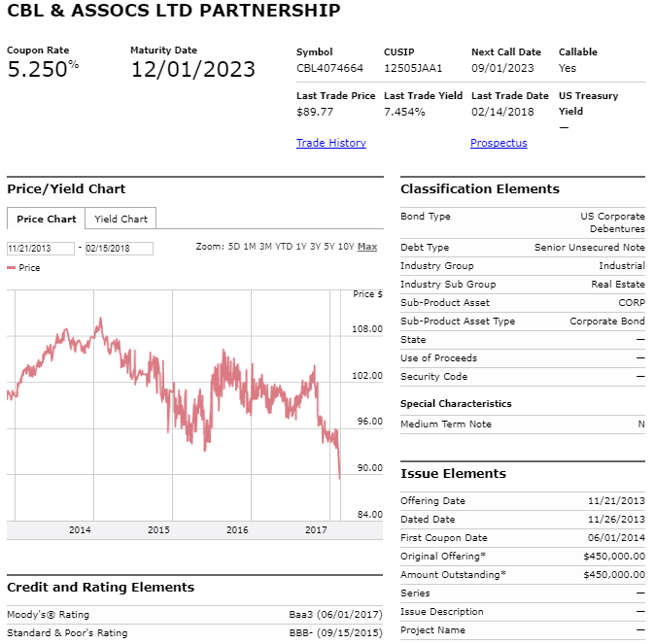Image resolution: width=654 pixels, height=644 pixels.
Task: Set chart zoom to 3Y
Action: click(315, 247)
